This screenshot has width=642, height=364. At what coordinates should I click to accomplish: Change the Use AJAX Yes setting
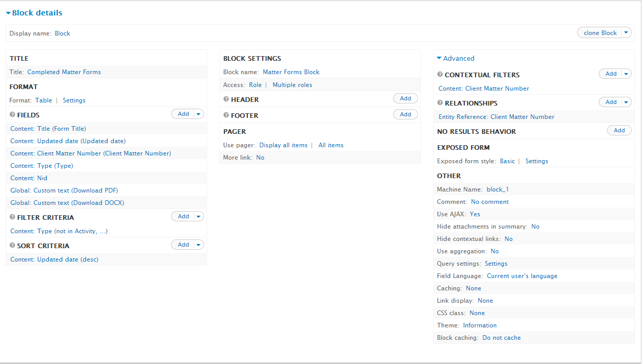[x=475, y=214]
